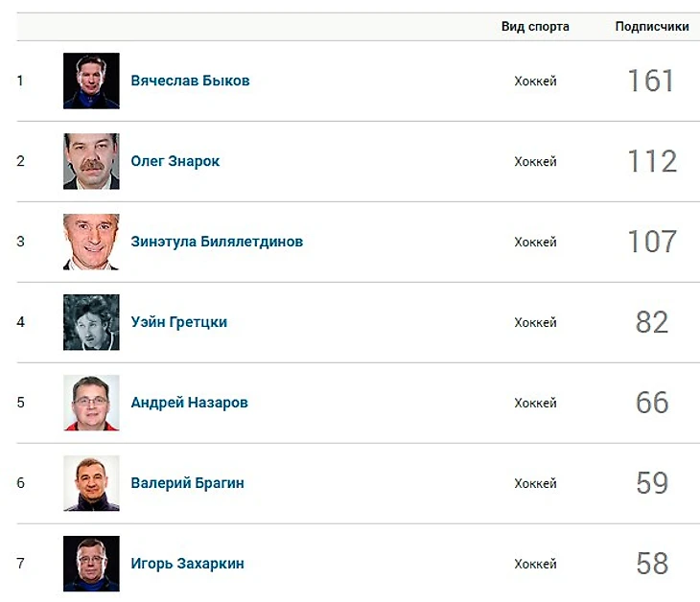Click the 161 subscribers count
Viewport: 700px width, 602px height.
(651, 81)
